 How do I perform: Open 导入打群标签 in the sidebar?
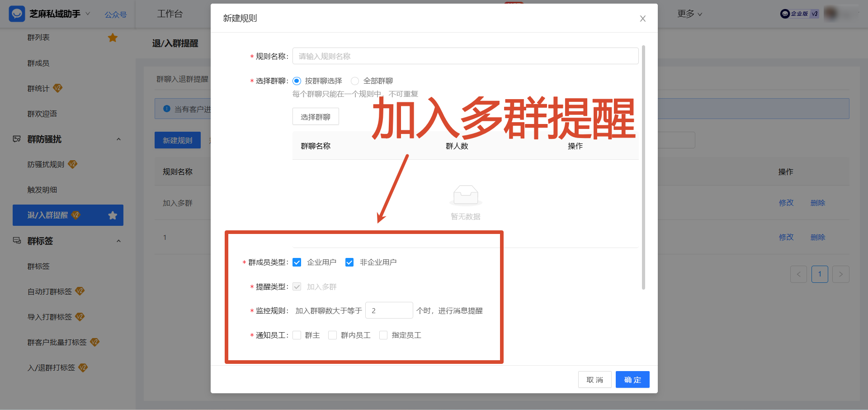[50, 317]
